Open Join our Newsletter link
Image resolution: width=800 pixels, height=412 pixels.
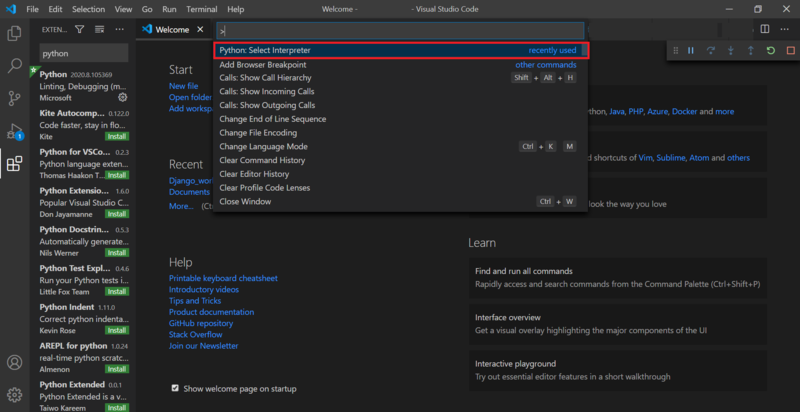204,346
